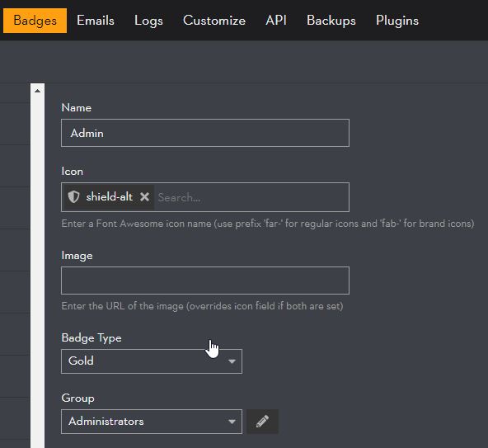Open the Customize tab
488x448 pixels.
click(x=214, y=21)
